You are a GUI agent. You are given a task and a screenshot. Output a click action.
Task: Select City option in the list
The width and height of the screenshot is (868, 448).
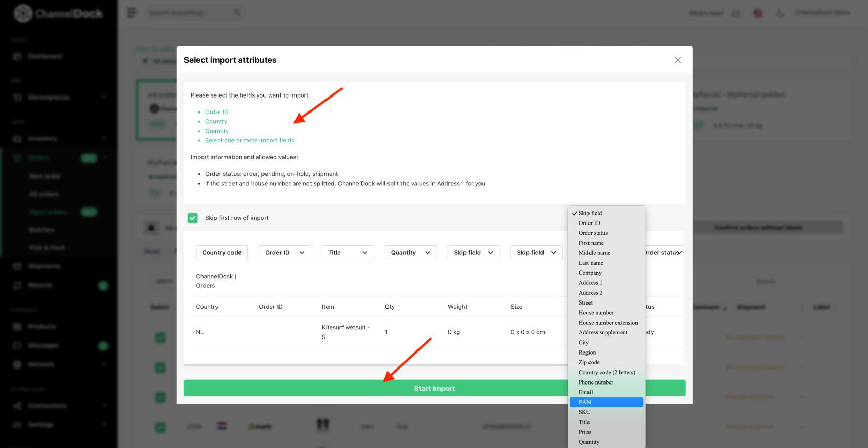pyautogui.click(x=607, y=343)
